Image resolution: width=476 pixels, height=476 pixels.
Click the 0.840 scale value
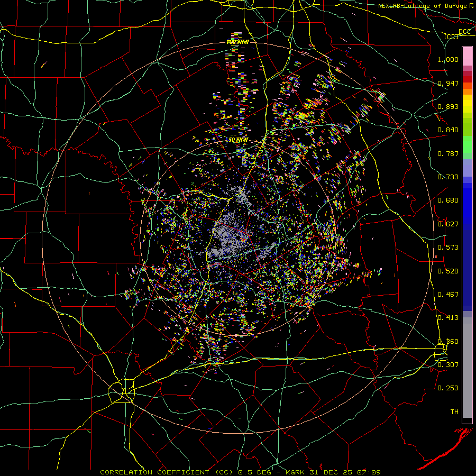(448, 130)
